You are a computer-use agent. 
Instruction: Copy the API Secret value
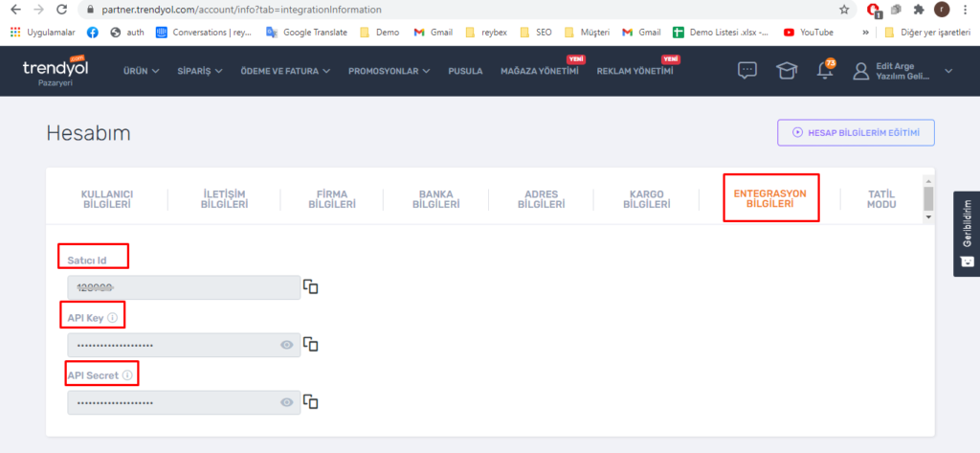311,401
